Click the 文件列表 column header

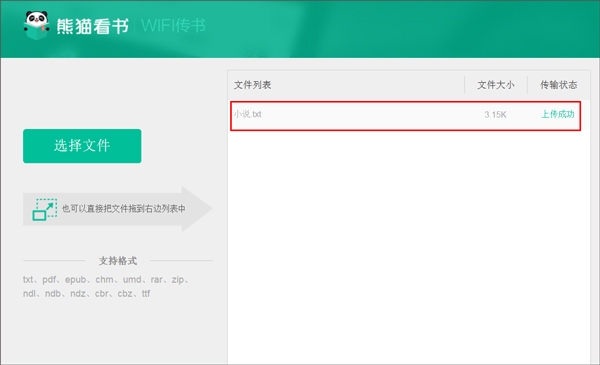tap(253, 85)
